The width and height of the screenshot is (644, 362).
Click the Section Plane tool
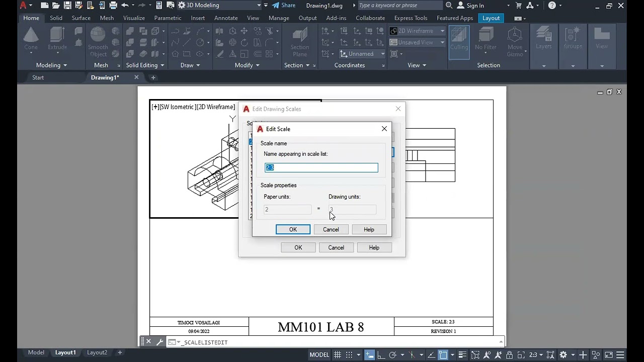[x=300, y=42]
